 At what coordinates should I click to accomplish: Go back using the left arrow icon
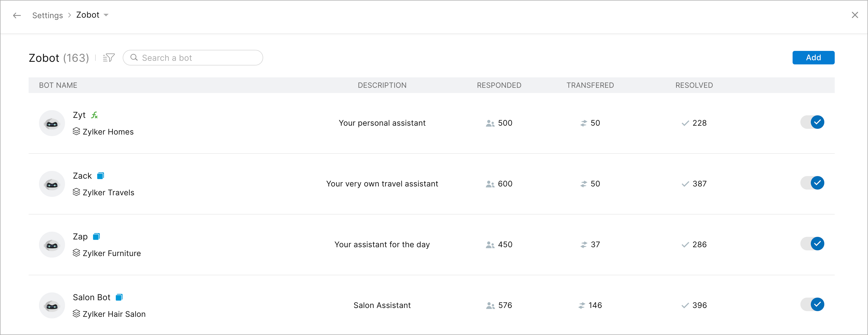coord(17,16)
